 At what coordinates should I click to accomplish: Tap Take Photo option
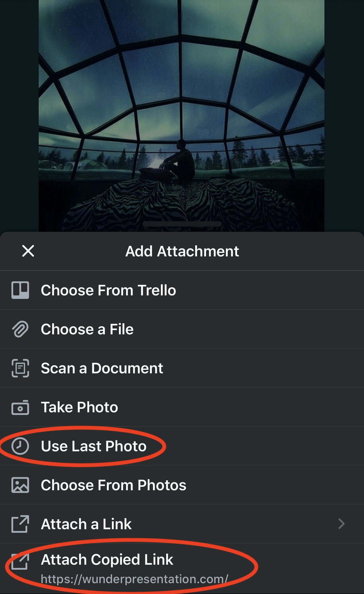pos(79,407)
